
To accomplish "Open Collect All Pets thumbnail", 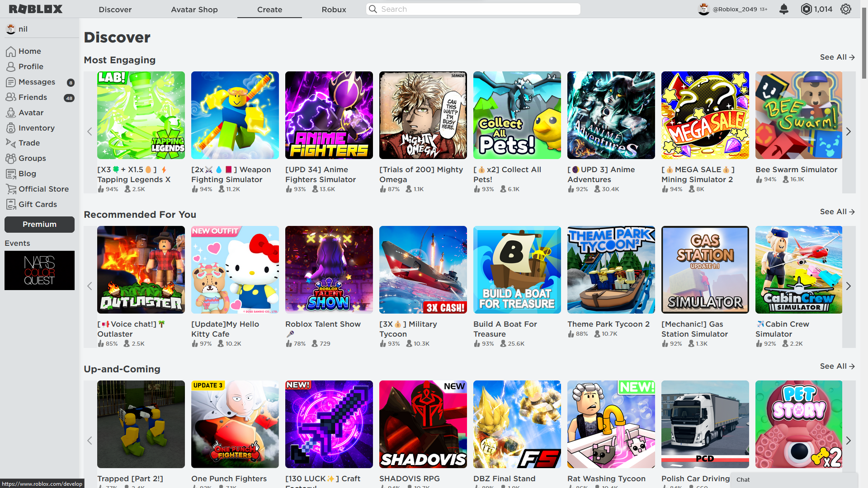I will click(x=517, y=115).
